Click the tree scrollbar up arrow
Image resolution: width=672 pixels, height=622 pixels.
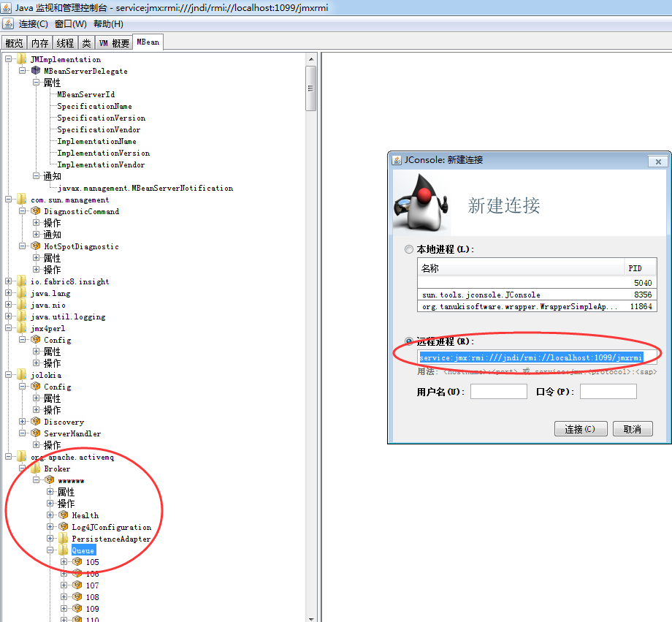[x=310, y=59]
